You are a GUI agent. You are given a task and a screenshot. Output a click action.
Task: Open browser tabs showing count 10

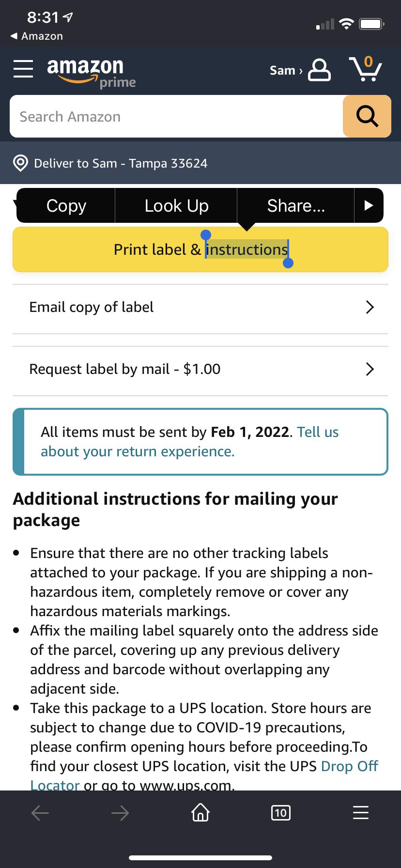pyautogui.click(x=280, y=813)
